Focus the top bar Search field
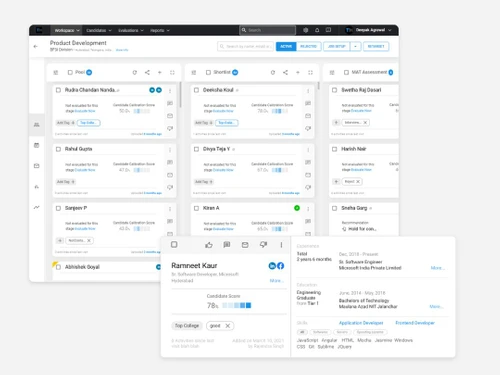Viewport: 500px width, 375px height. pos(267,30)
